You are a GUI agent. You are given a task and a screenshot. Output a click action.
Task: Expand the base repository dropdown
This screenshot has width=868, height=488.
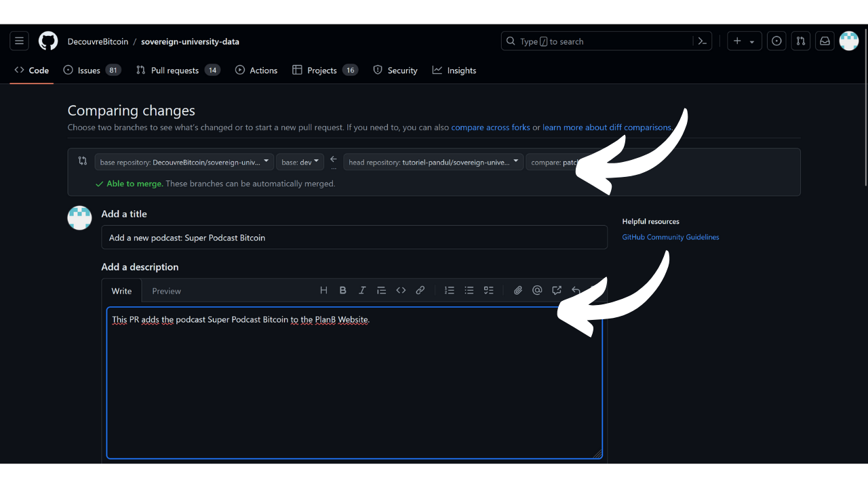coord(184,162)
